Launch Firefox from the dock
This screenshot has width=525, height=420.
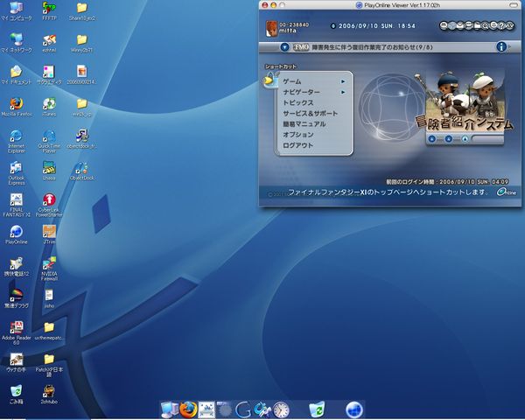click(188, 409)
